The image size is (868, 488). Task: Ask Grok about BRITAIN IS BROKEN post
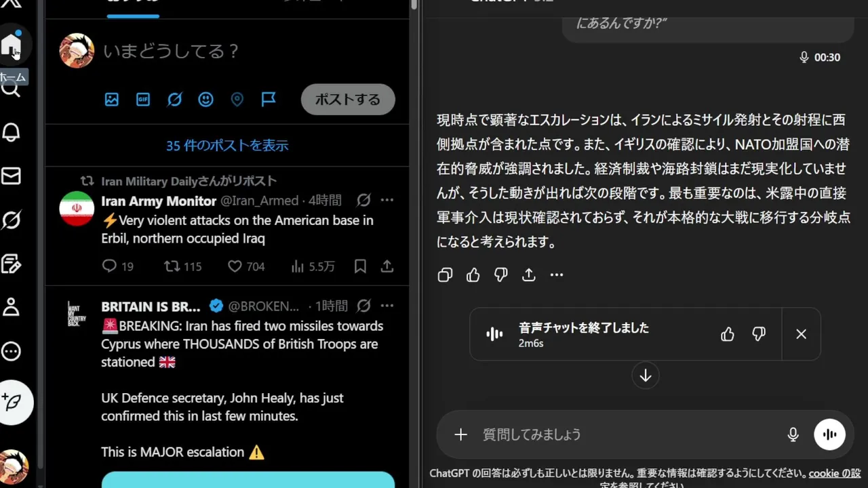(x=364, y=306)
